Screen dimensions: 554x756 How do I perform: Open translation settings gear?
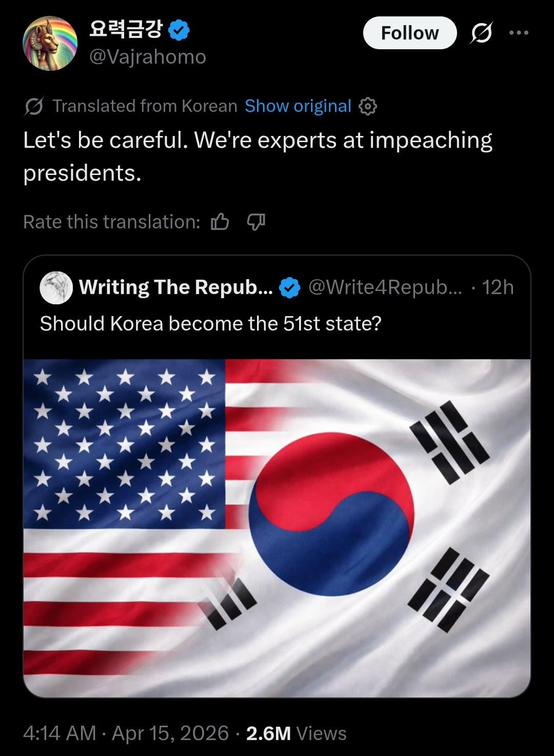[367, 106]
